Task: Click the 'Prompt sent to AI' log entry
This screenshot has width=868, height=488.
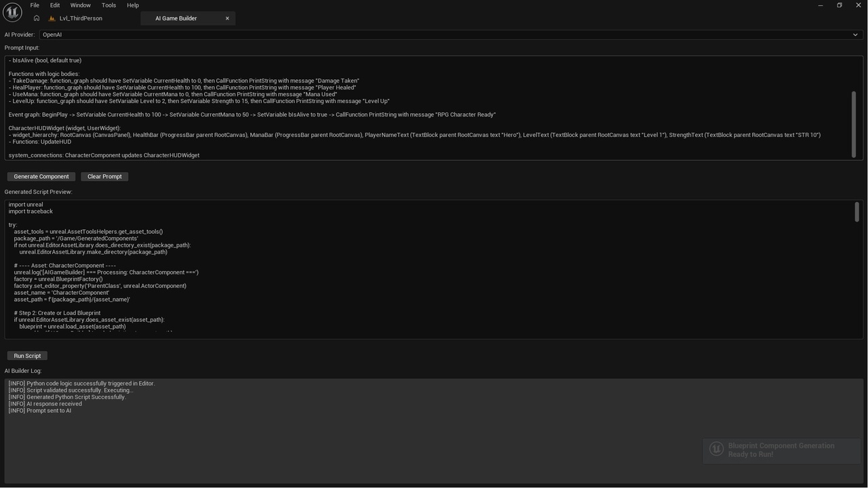Action: click(x=39, y=411)
